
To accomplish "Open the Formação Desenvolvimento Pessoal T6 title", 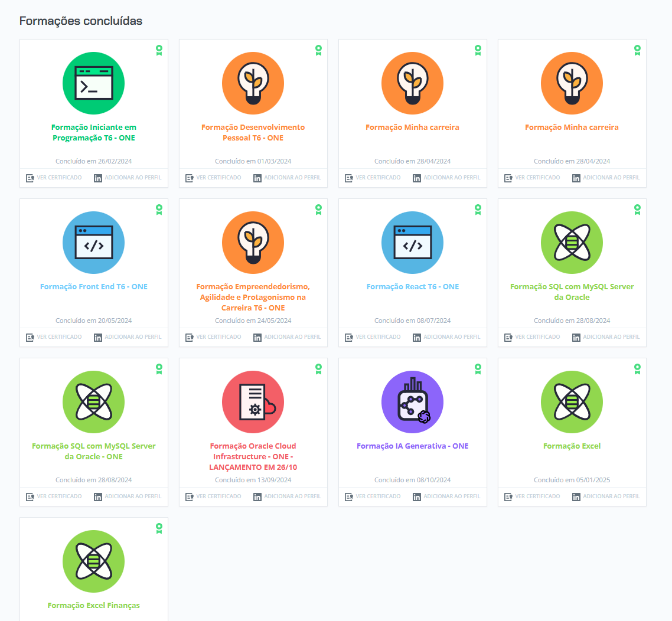I will point(253,132).
